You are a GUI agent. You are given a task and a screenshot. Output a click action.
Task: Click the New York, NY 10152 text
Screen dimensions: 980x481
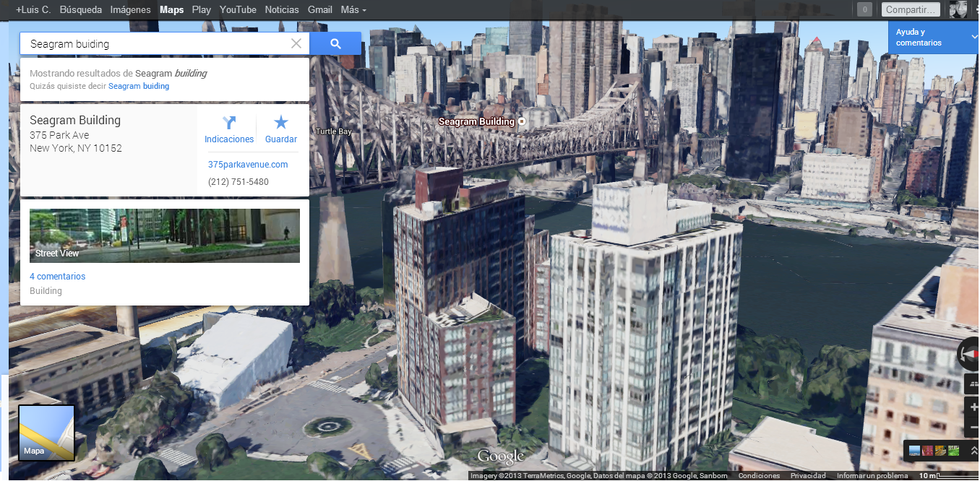tap(76, 149)
